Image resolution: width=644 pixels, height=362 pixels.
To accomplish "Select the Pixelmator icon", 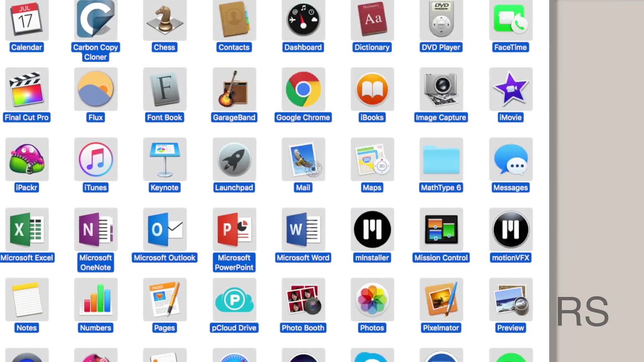I will tap(441, 299).
